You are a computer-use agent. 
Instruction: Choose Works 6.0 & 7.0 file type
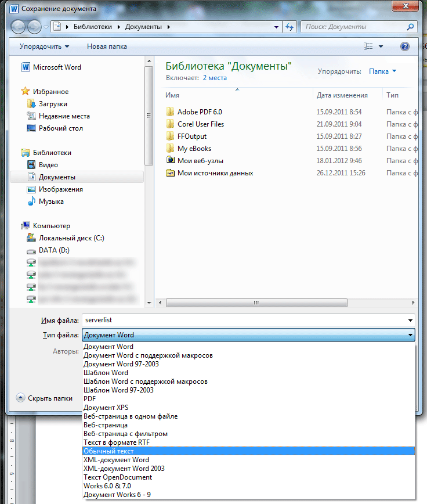pyautogui.click(x=248, y=485)
